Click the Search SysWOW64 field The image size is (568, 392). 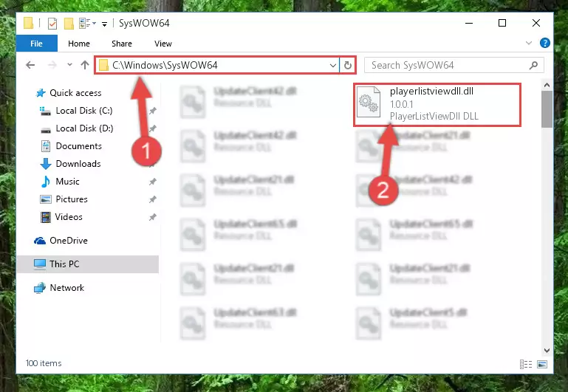454,65
